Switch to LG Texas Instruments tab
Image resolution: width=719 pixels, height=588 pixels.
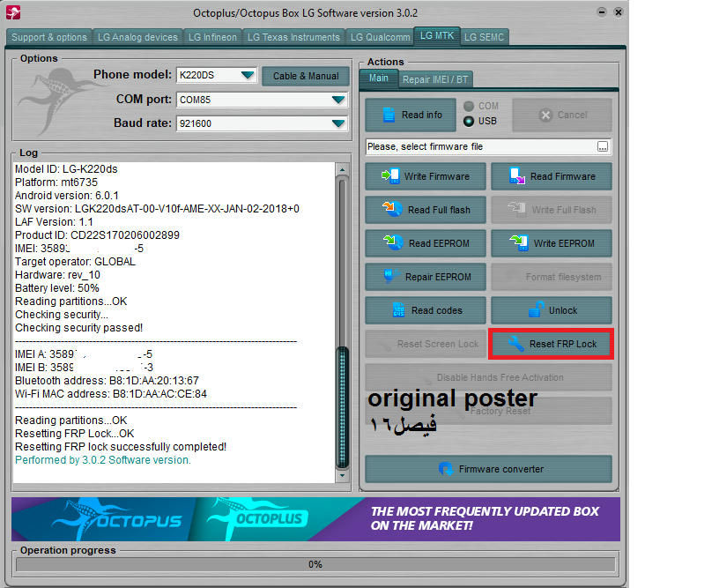(x=293, y=37)
